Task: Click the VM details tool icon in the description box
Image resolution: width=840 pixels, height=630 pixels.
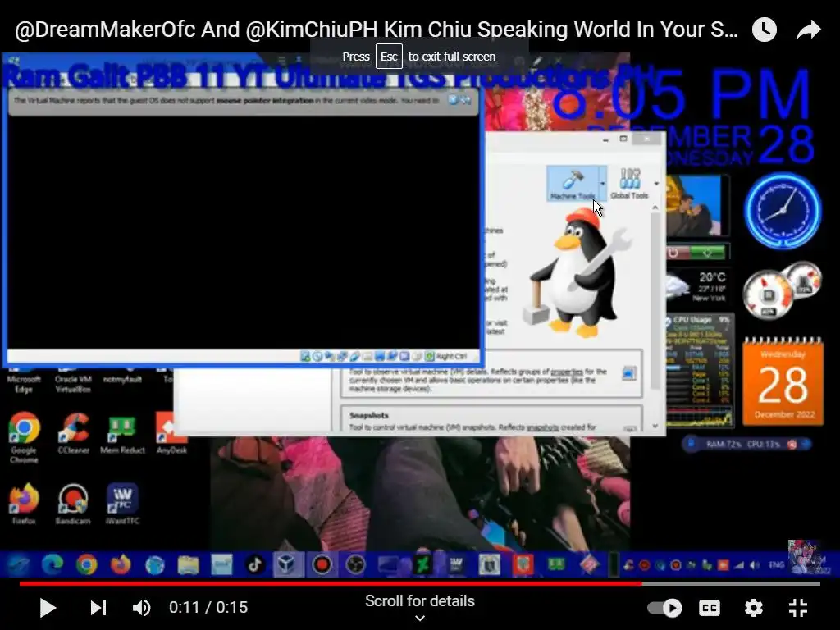Action: click(x=629, y=373)
